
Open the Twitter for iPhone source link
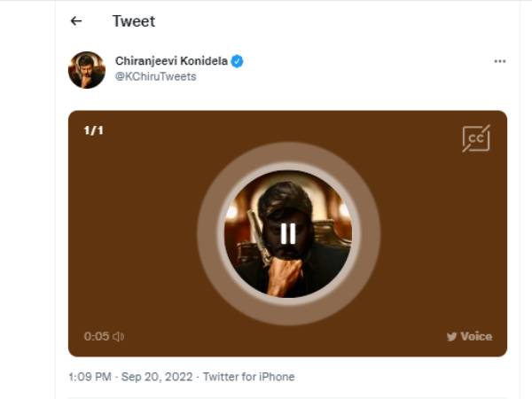[x=248, y=377]
